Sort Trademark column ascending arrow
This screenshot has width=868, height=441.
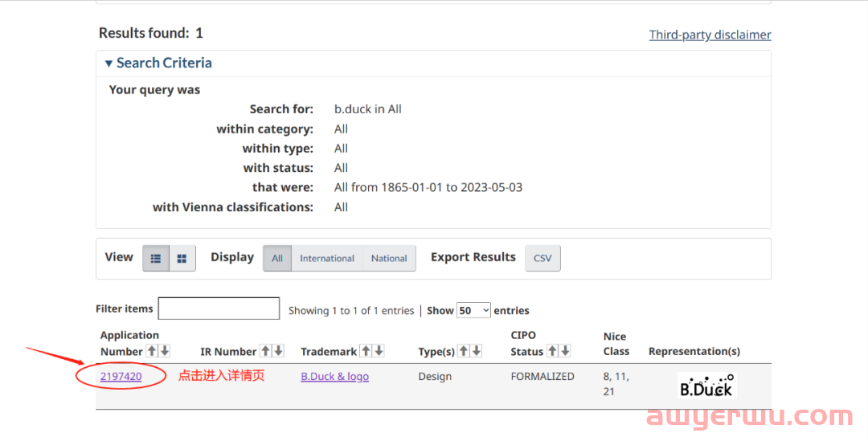[x=366, y=351]
